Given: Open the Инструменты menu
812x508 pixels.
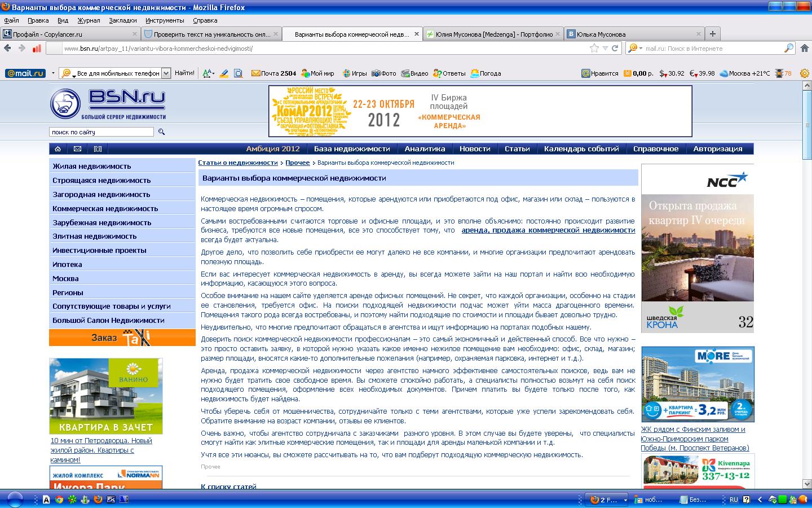Looking at the screenshot, I should pos(165,20).
